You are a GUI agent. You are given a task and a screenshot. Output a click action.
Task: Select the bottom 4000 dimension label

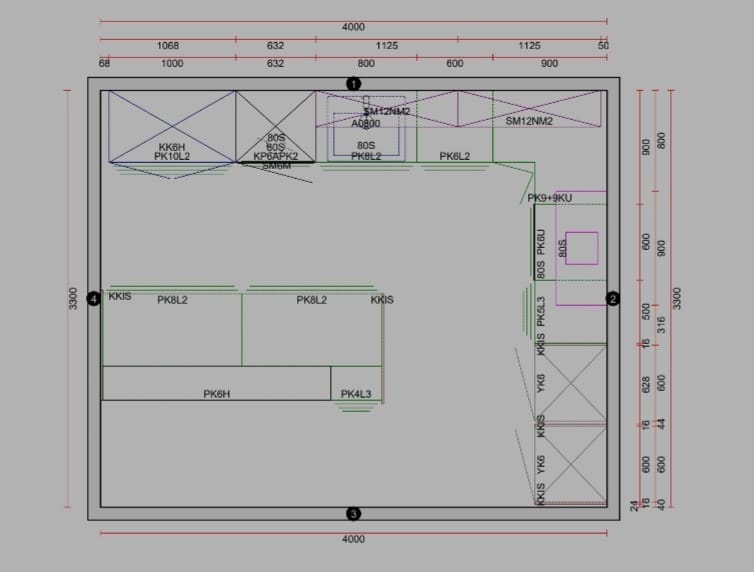tap(353, 539)
